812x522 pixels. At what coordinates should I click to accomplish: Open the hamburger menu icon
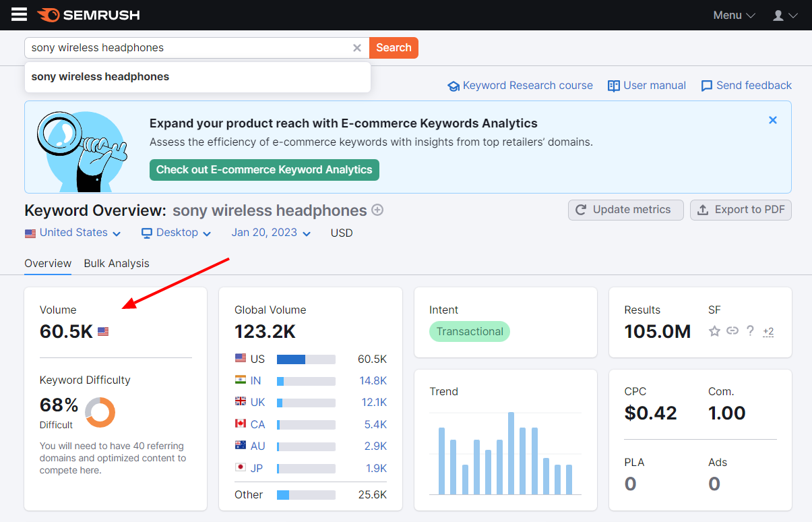(x=20, y=14)
